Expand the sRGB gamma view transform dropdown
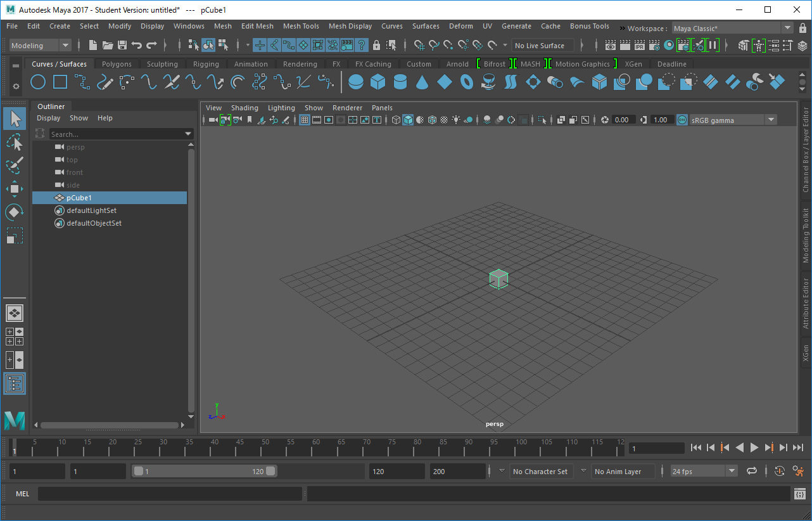The height and width of the screenshot is (521, 812). pyautogui.click(x=771, y=120)
